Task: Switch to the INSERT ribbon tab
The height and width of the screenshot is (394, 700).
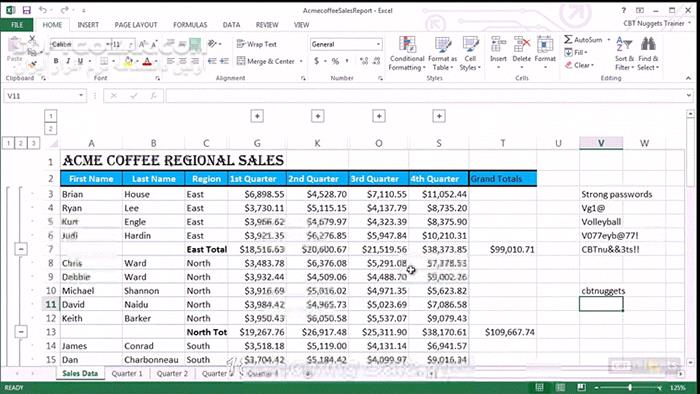Action: [x=88, y=25]
